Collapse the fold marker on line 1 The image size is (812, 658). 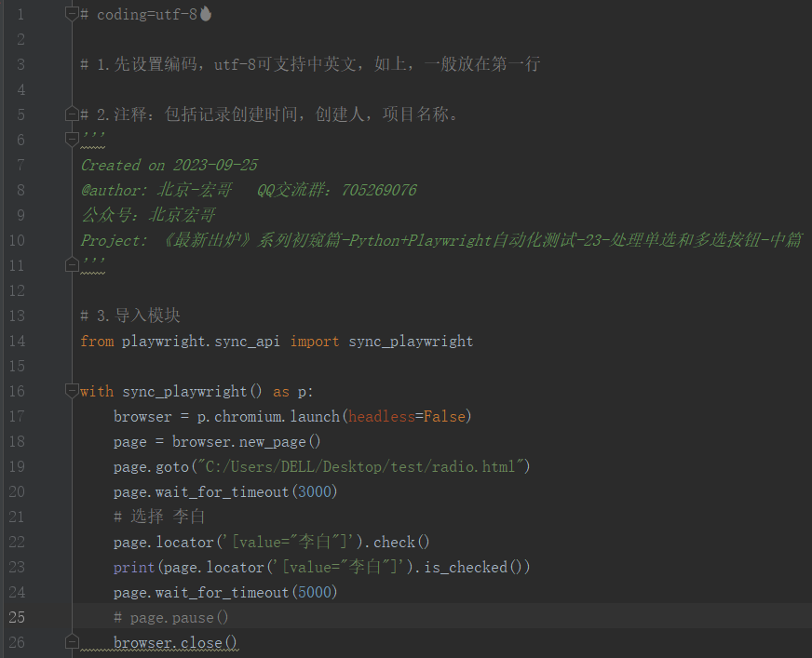point(72,14)
